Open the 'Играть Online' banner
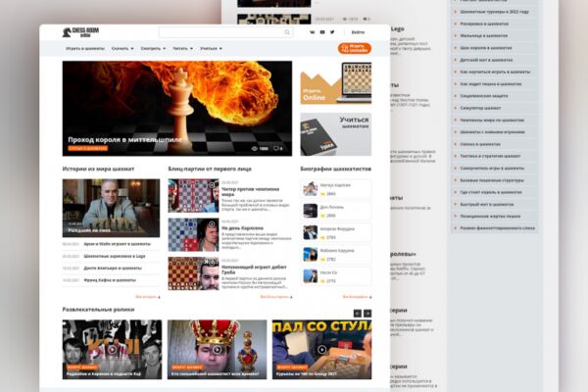Screen dimensions: 588x392 tap(335, 83)
